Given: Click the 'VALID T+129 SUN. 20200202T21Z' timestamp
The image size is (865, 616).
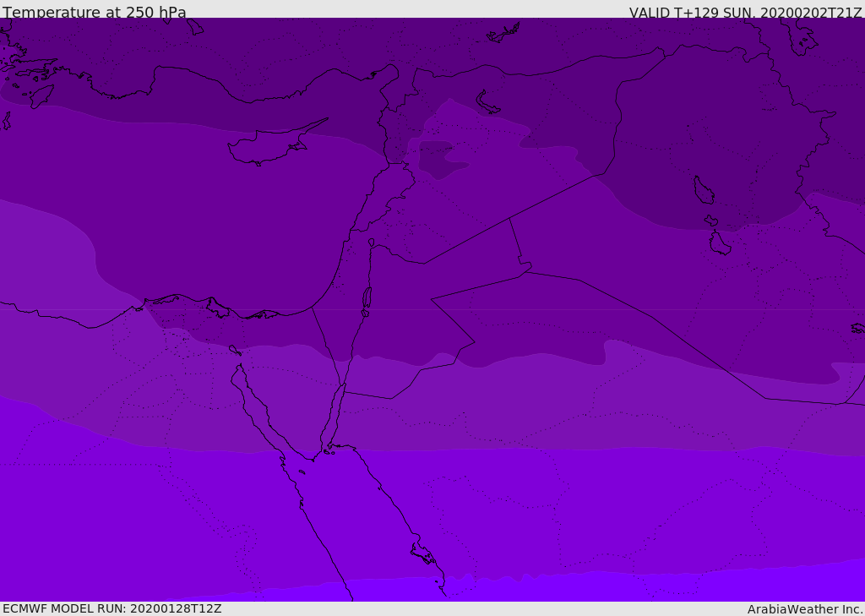Looking at the screenshot, I should 745,13.
